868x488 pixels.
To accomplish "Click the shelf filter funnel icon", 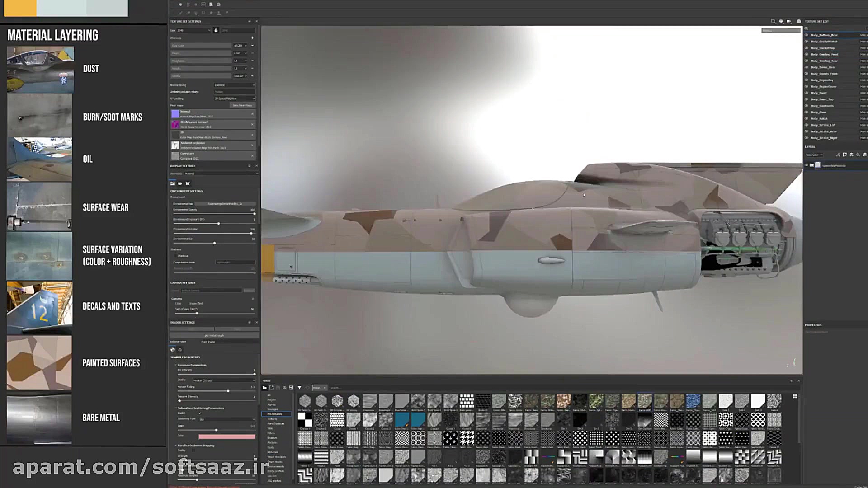I will coord(299,388).
